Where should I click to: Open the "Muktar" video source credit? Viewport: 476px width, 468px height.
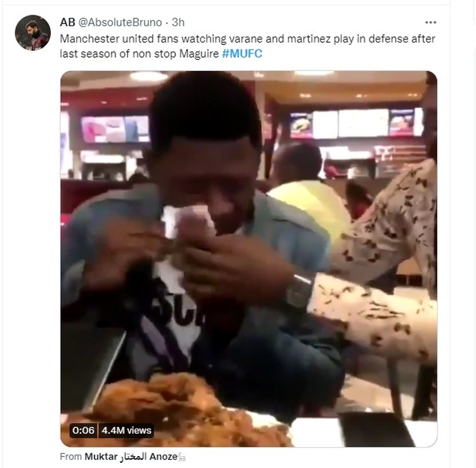click(x=101, y=457)
